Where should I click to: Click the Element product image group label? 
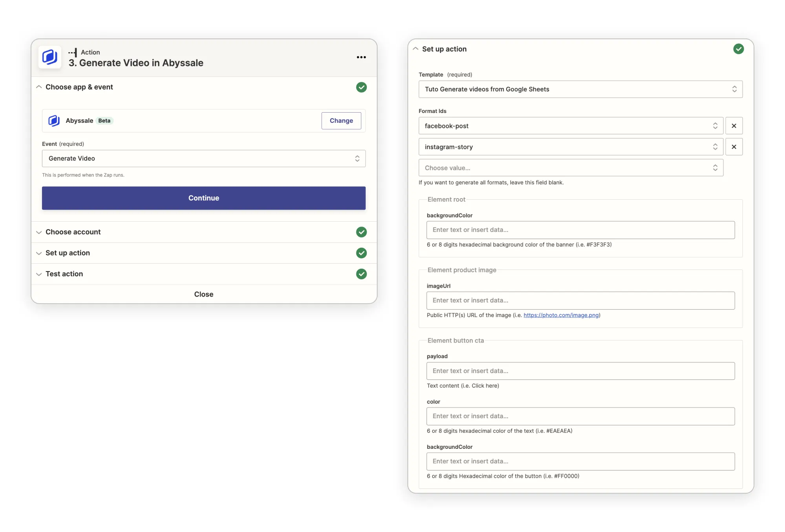point(462,270)
